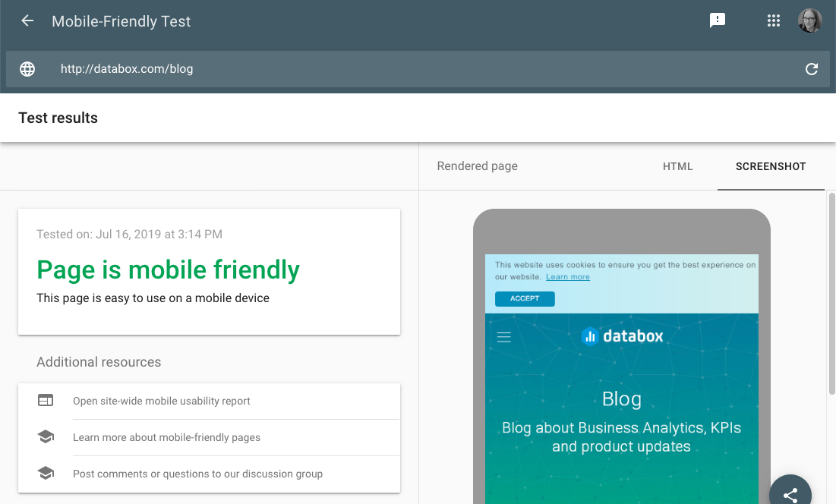Click 'Blog about Business Analytics' text in preview
Viewport: 836px width, 504px height.
pyautogui.click(x=621, y=437)
